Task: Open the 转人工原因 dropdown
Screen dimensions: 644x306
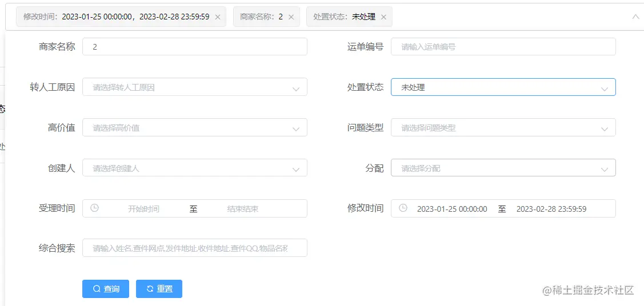Action: coord(195,87)
